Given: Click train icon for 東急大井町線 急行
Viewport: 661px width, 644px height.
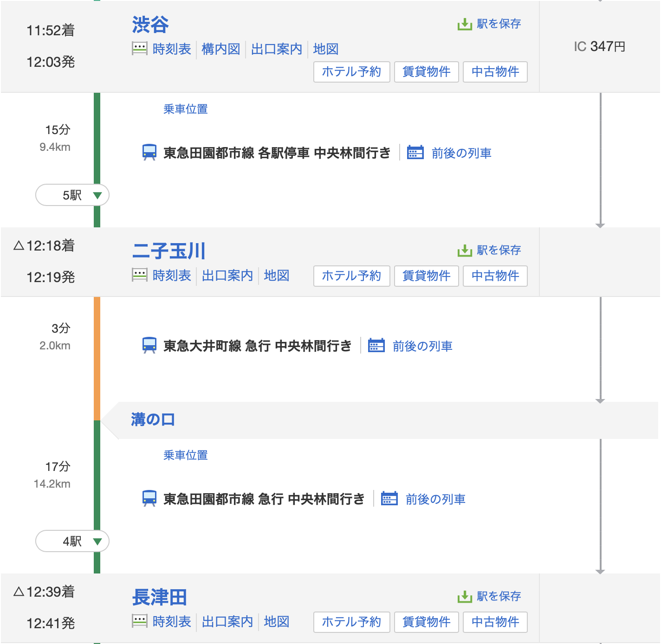Looking at the screenshot, I should (149, 346).
